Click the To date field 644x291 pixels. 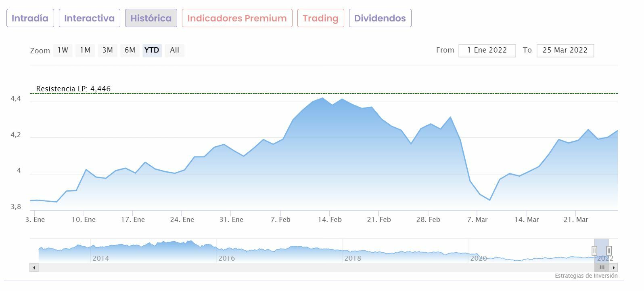click(x=565, y=51)
